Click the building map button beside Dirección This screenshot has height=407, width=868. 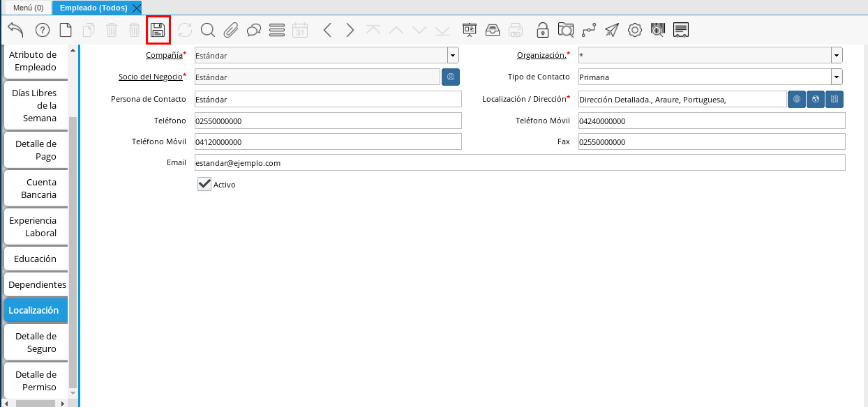coord(835,100)
